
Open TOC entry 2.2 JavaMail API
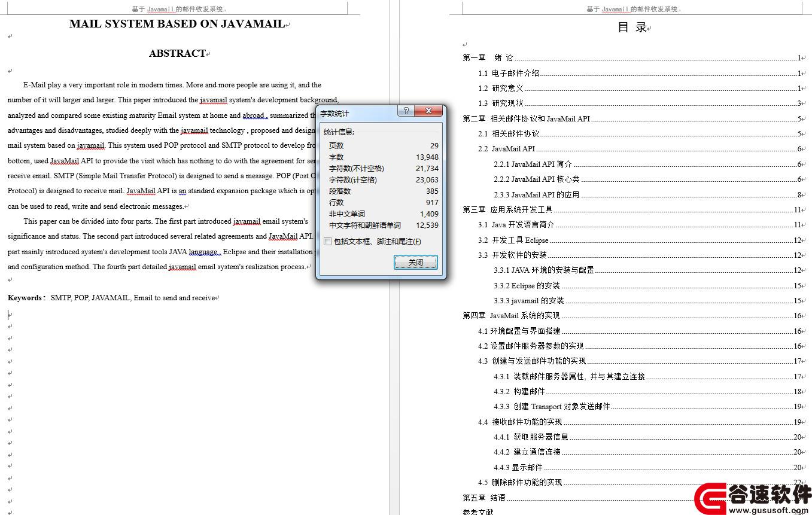click(x=640, y=149)
